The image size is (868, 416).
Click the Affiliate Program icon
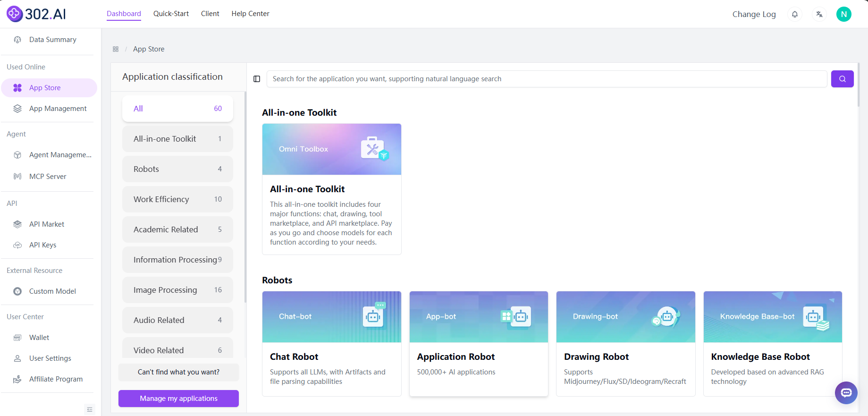pos(17,379)
